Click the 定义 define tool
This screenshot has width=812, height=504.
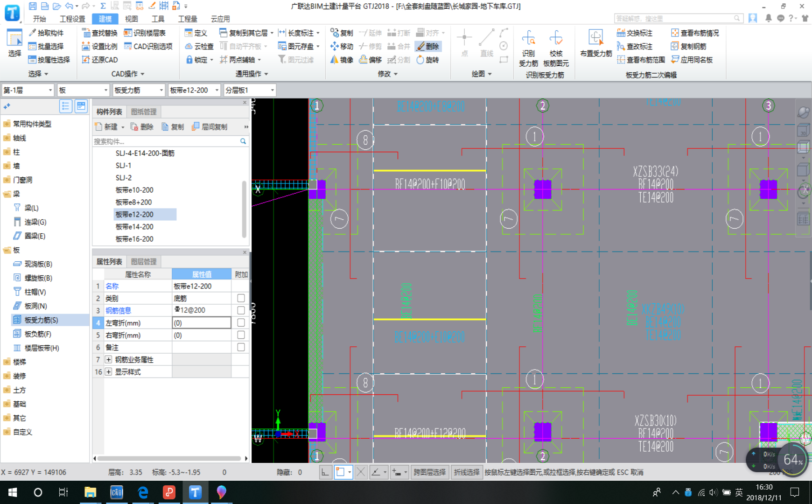(x=196, y=33)
